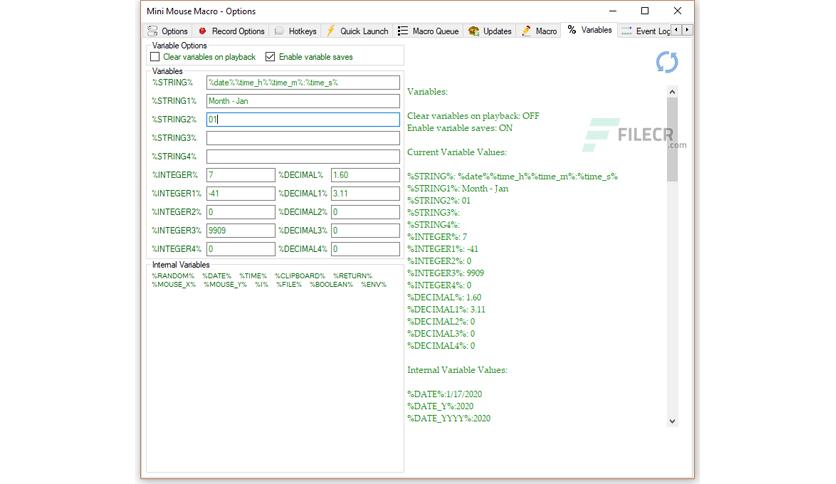
Task: Uncheck Enable variable saves checkbox
Action: pos(270,57)
